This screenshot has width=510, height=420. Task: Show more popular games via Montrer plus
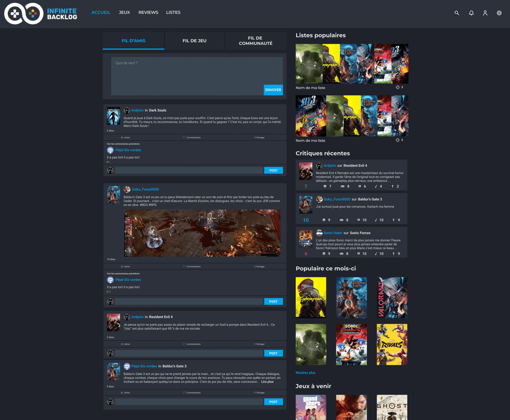click(305, 372)
